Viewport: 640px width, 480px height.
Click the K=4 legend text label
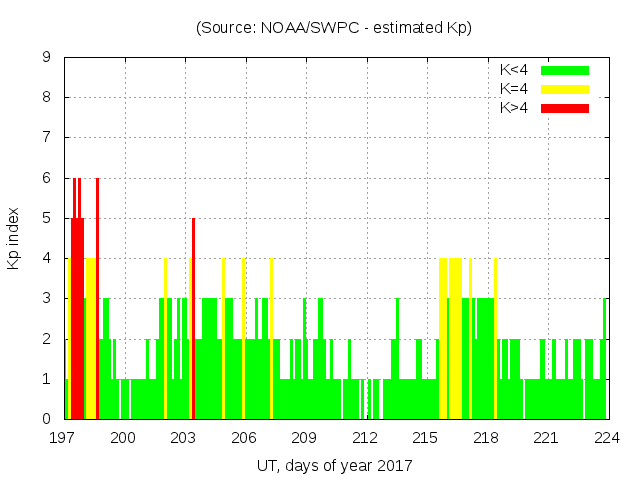coord(514,89)
